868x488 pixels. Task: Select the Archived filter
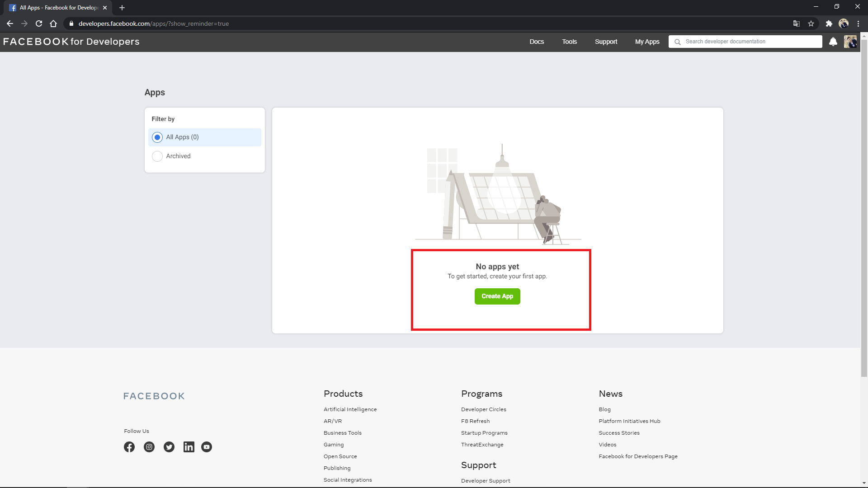coord(205,156)
